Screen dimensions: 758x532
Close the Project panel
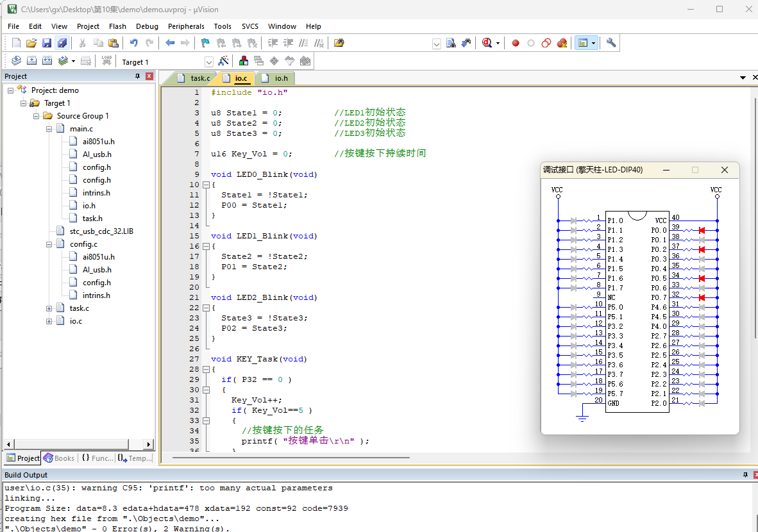pos(149,76)
